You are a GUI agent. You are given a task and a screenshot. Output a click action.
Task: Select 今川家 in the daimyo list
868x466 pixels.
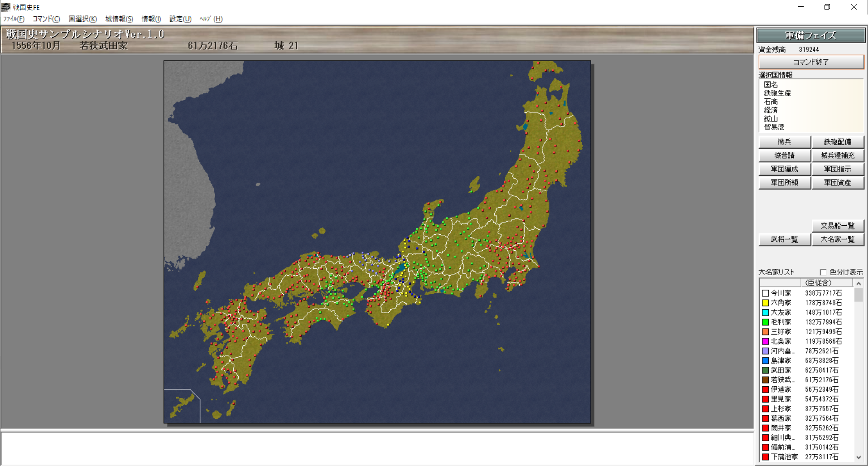click(781, 293)
